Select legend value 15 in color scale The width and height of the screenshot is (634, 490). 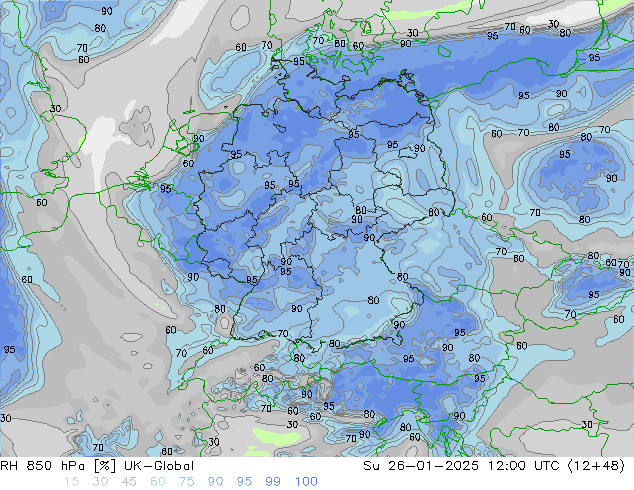[x=71, y=482]
